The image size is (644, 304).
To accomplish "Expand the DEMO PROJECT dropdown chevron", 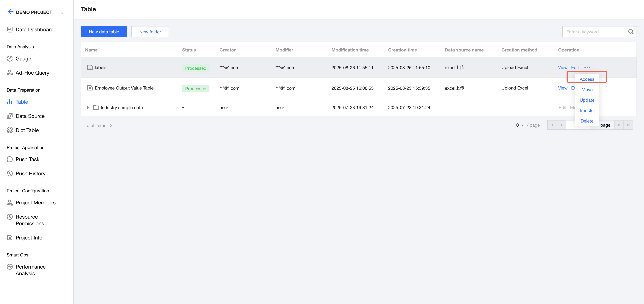I will (x=62, y=13).
